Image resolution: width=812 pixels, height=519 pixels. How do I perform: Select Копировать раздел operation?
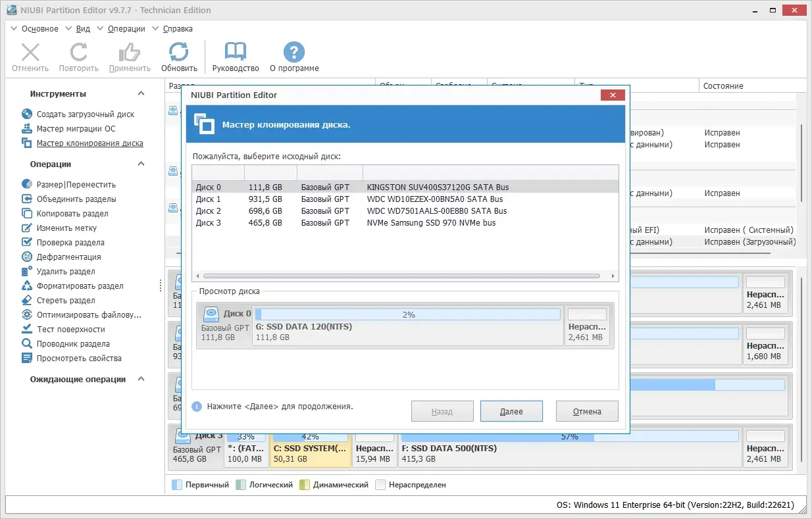pyautogui.click(x=72, y=214)
